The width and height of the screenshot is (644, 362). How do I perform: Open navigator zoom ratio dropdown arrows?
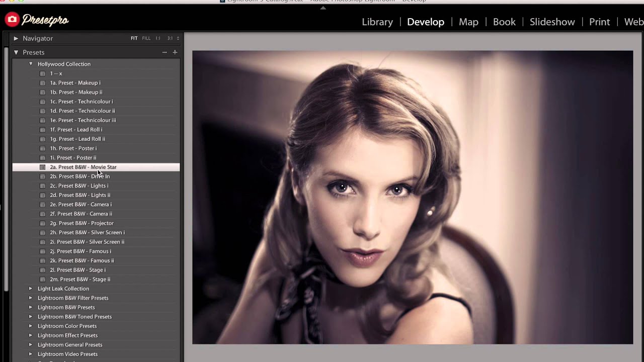178,38
